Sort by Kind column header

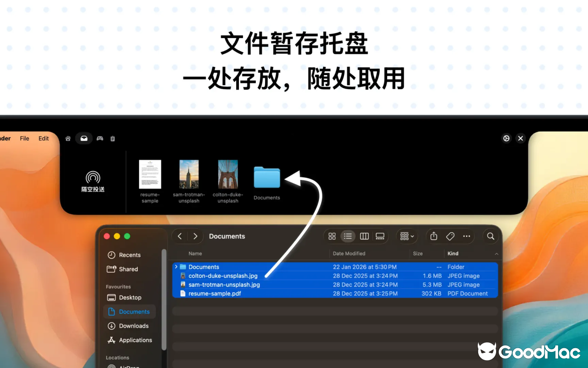tap(453, 253)
